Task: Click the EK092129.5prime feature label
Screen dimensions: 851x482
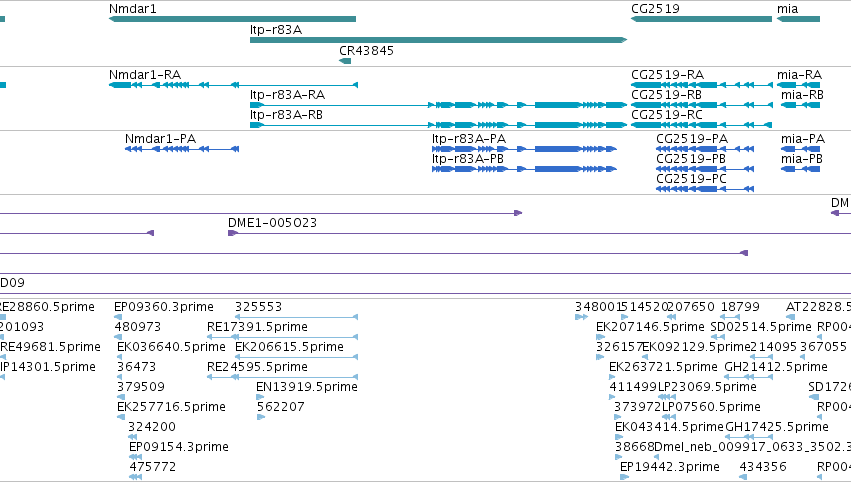Action: [x=696, y=347]
